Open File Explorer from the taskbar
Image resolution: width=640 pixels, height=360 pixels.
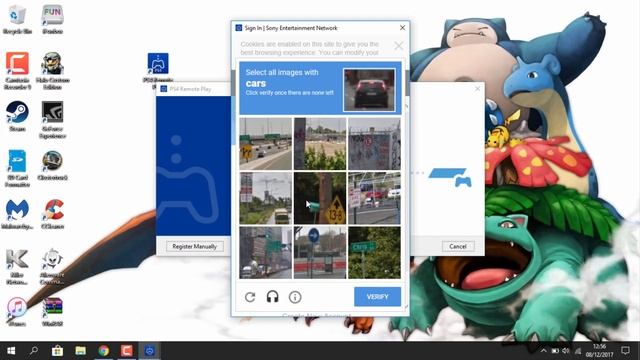[80, 351]
